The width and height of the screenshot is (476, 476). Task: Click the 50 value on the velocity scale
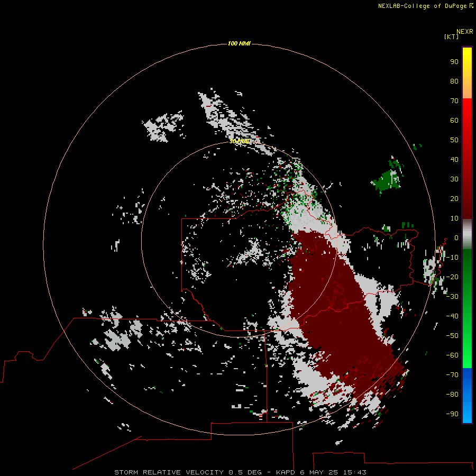(454, 140)
